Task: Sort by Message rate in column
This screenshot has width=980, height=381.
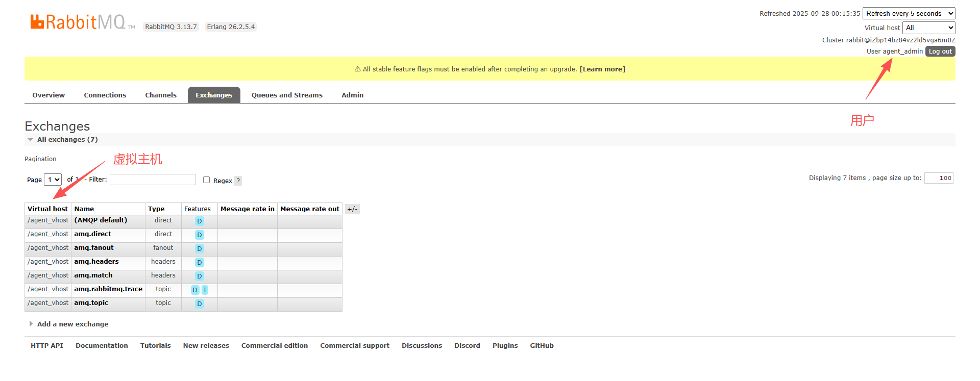Action: [x=248, y=209]
